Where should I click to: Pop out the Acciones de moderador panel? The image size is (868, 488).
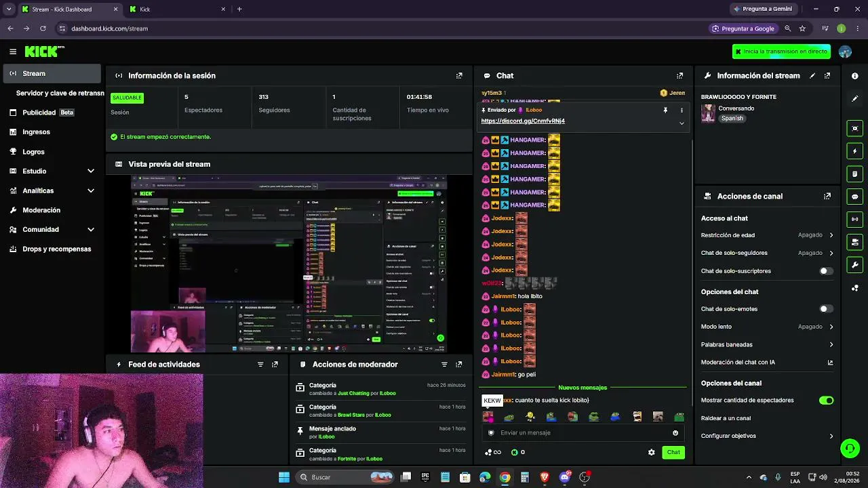[459, 365]
